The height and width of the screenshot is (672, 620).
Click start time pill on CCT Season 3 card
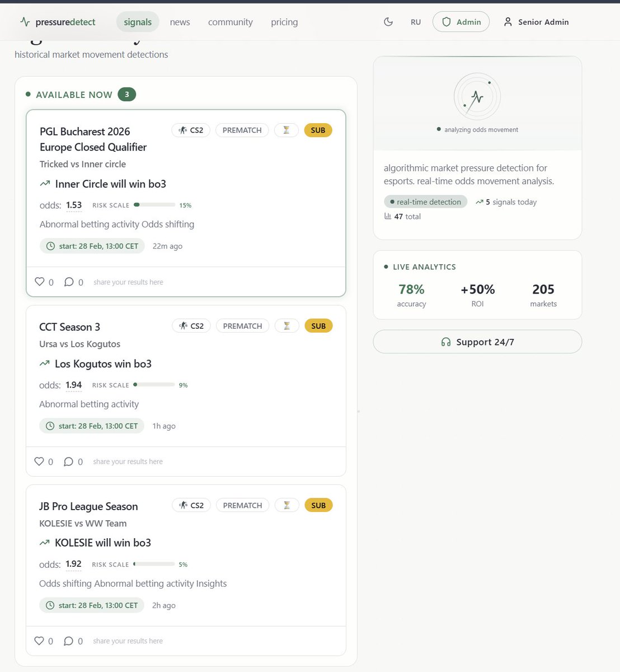[x=92, y=426]
